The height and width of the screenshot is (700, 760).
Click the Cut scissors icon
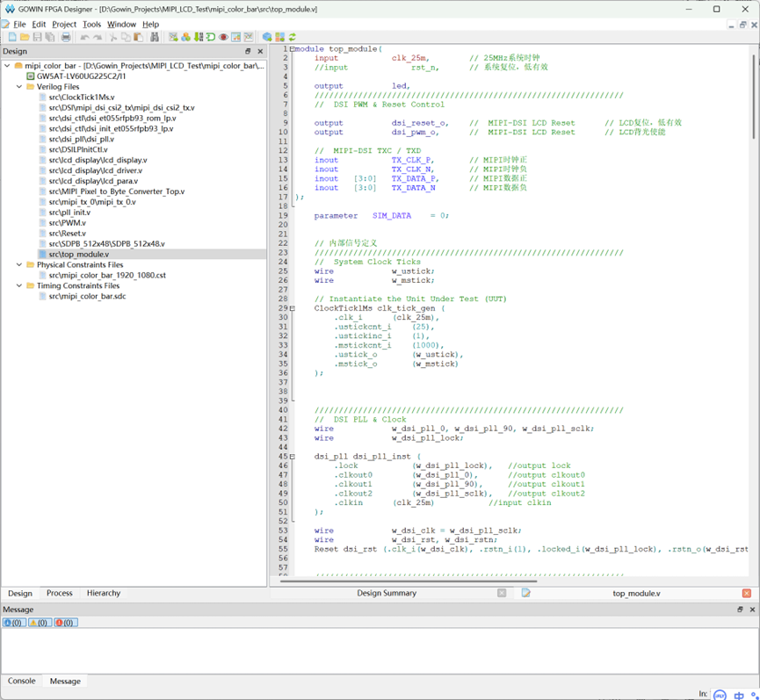point(113,37)
